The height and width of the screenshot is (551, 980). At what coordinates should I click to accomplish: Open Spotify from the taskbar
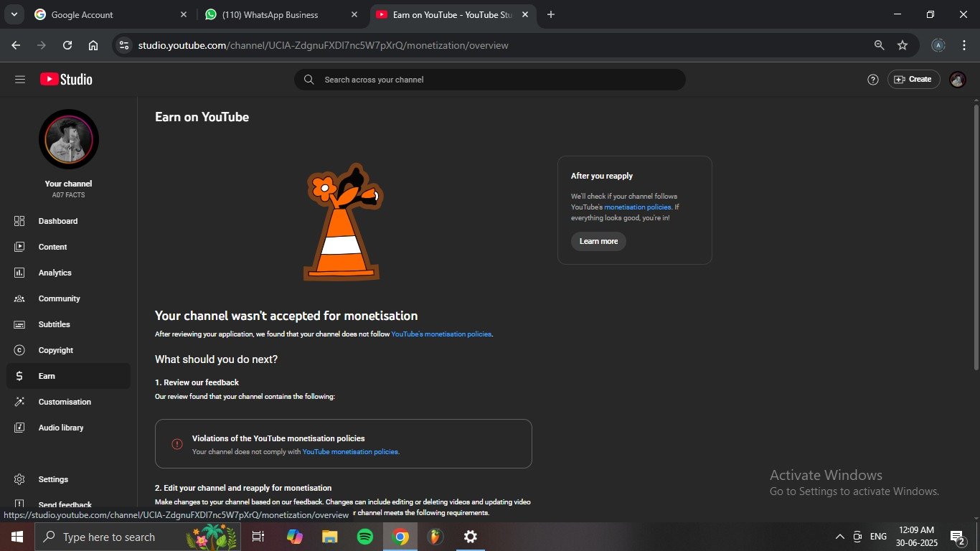[x=364, y=537]
